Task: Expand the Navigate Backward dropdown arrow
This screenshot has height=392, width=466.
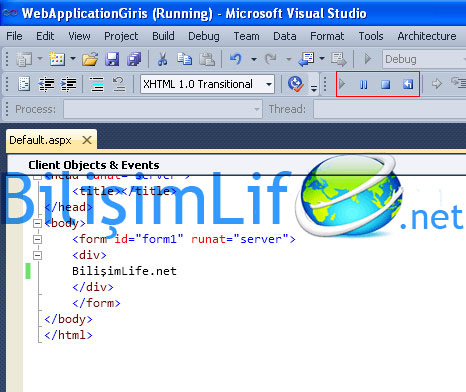Action: tap(322, 59)
